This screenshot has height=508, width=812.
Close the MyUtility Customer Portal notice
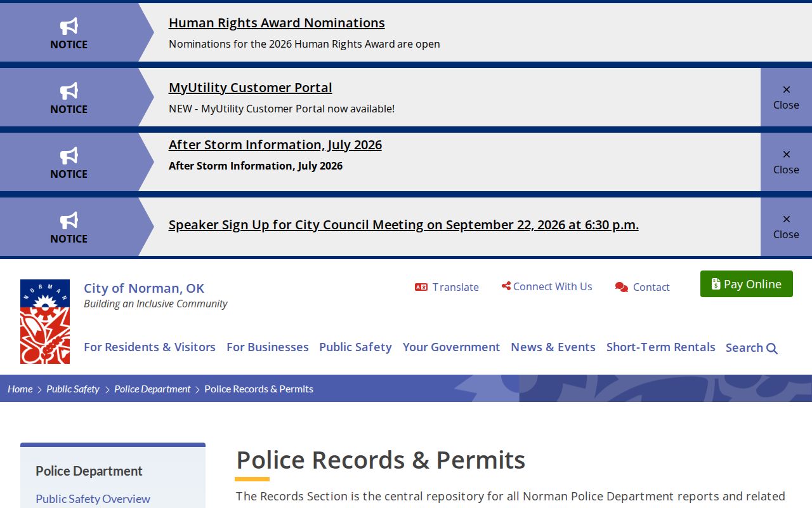pos(786,97)
